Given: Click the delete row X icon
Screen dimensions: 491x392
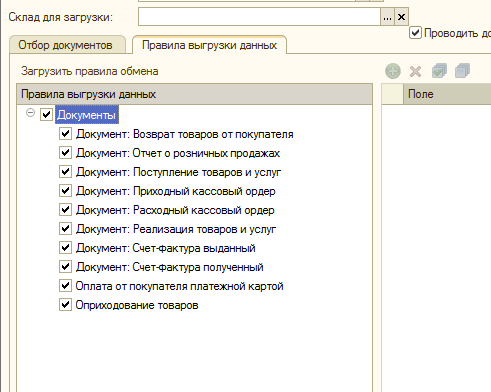Looking at the screenshot, I should 415,71.
